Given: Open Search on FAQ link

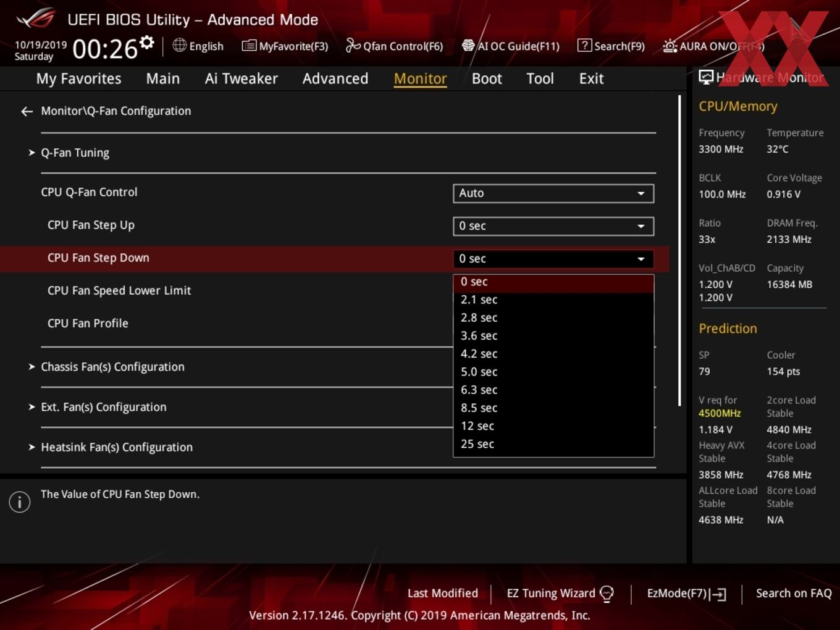Looking at the screenshot, I should coord(794,593).
